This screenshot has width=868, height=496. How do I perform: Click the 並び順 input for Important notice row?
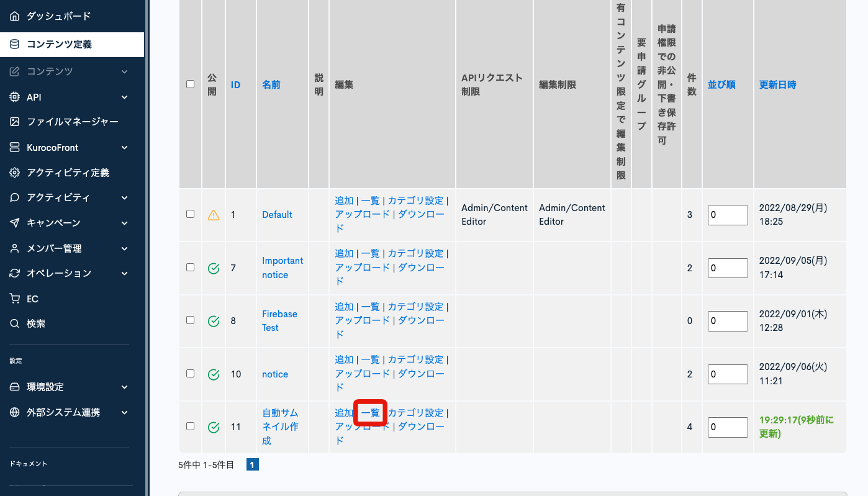point(728,268)
